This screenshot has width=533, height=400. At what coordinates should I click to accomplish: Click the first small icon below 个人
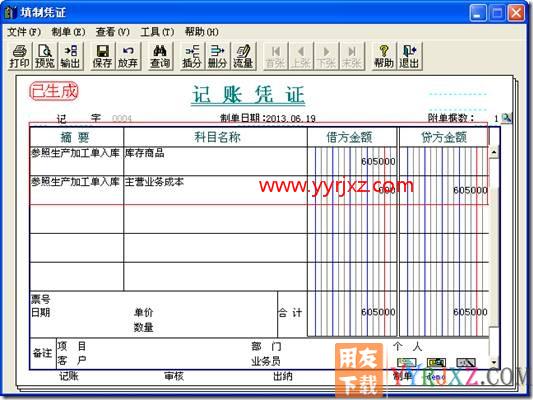407,362
